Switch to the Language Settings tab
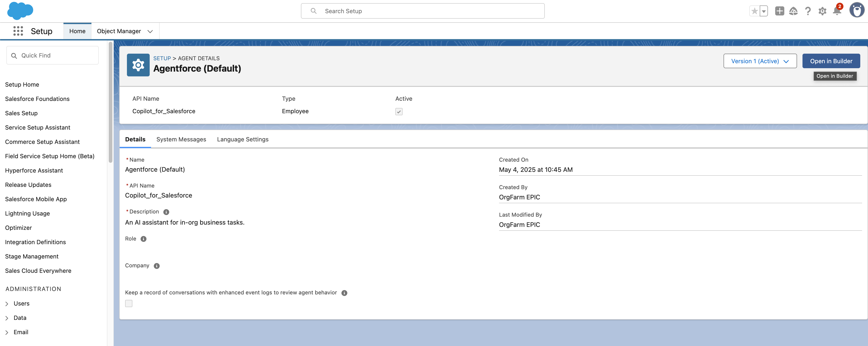Viewport: 868px width, 346px height. pos(243,139)
